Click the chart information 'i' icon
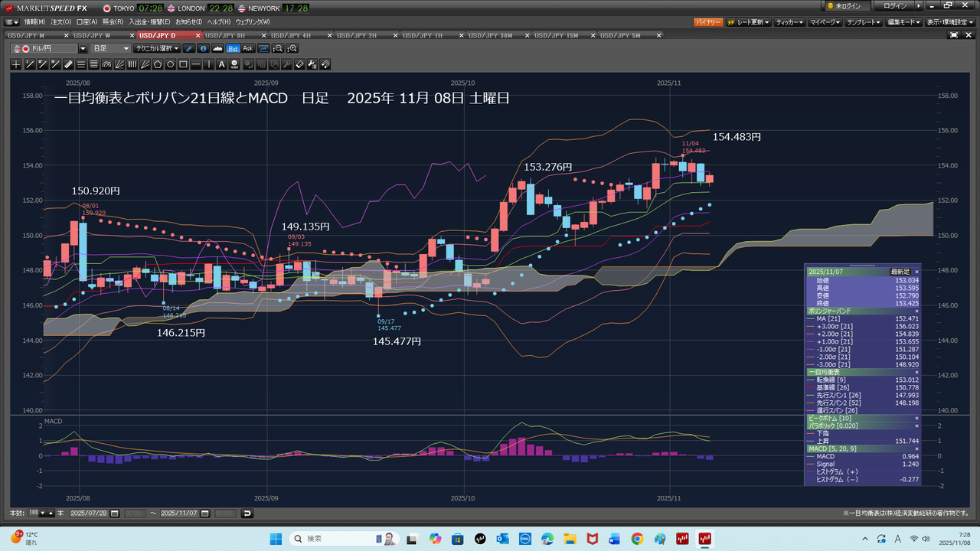 pos(203,48)
